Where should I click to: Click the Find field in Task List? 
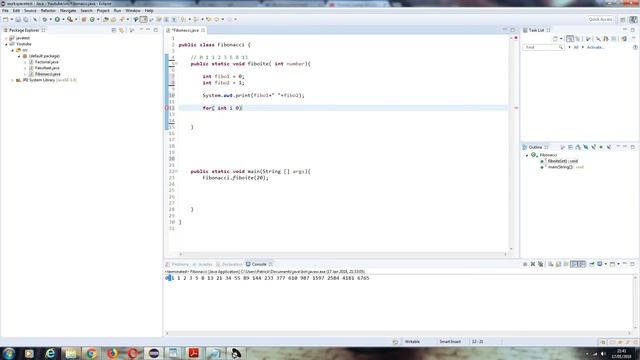tap(543, 47)
